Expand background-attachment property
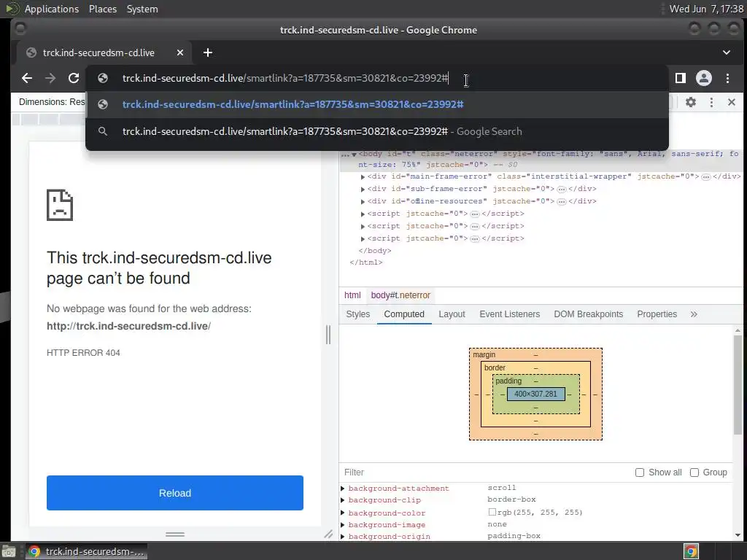The image size is (747, 560). pos(343,488)
